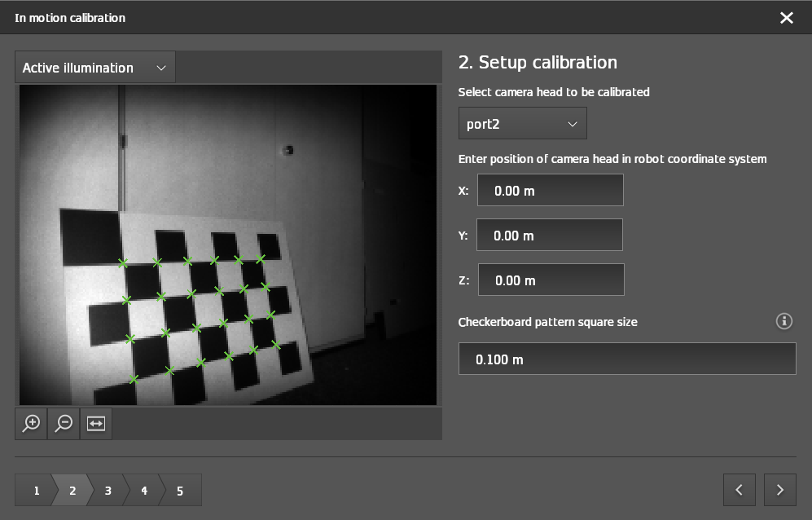
Task: Select step 2 in the wizard breadcrumb
Action: [72, 491]
